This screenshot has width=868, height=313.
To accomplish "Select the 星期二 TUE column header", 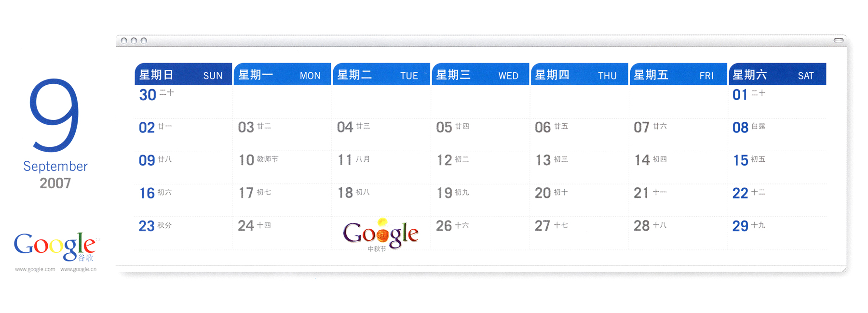I will coord(381,74).
